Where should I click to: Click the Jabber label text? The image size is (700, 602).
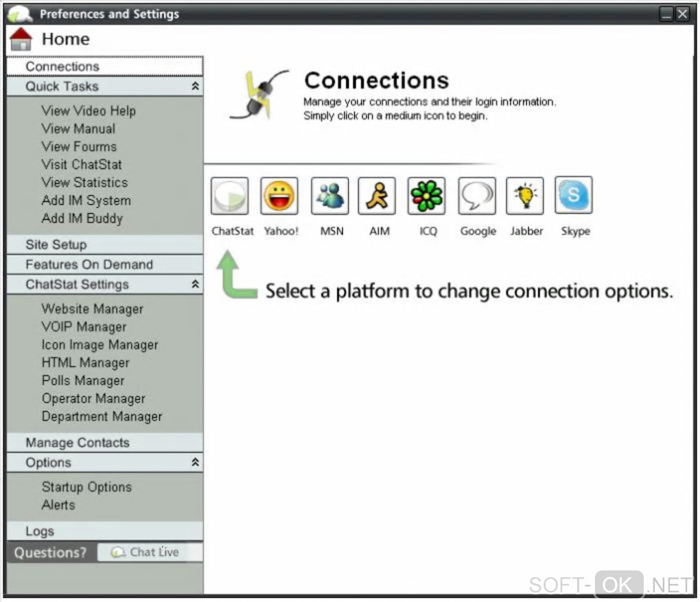coord(527,231)
